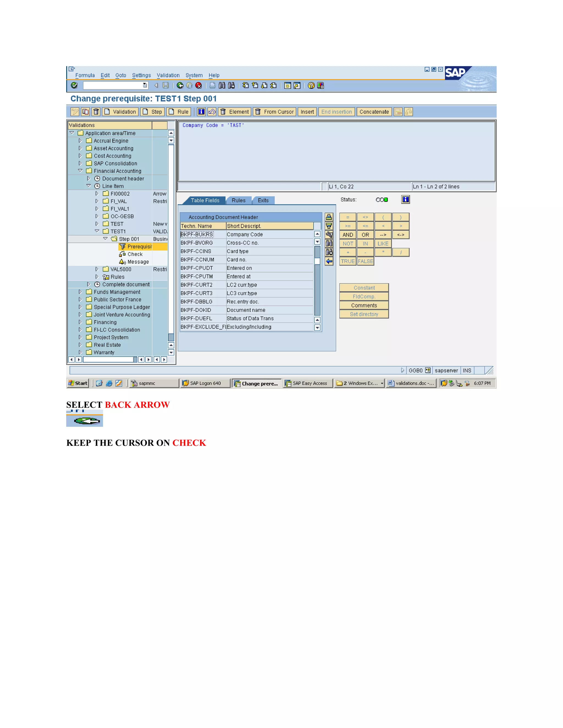Viewport: 563px width, 728px height.
Task: Click the field table vertical scrollbar
Action: (318, 281)
